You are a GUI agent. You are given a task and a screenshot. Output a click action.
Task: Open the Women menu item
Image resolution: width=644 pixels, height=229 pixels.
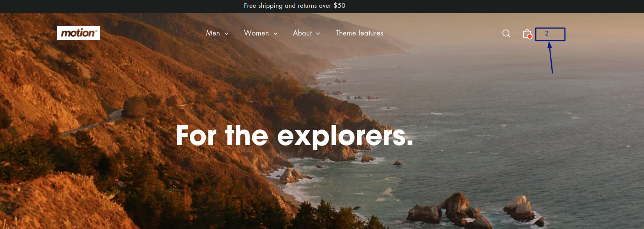(256, 33)
